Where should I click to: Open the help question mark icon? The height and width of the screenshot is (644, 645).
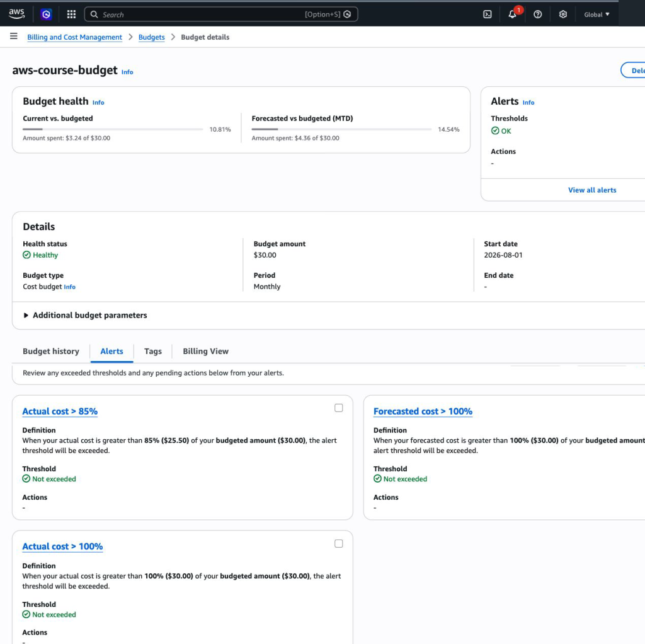click(538, 14)
